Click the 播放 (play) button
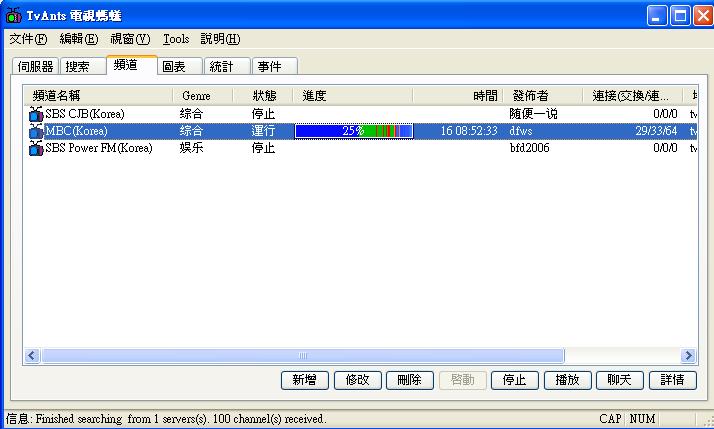Viewport: 714px width, 429px height. tap(567, 380)
